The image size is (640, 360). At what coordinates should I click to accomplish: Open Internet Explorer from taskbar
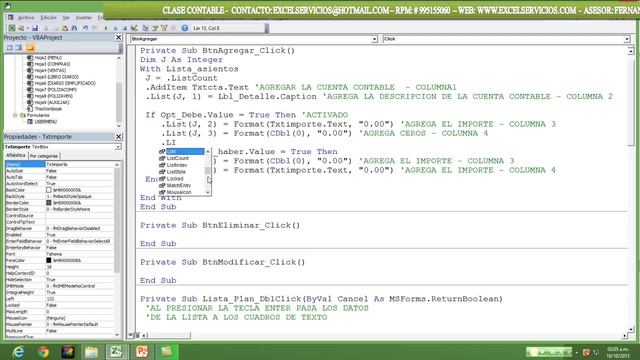point(18,352)
